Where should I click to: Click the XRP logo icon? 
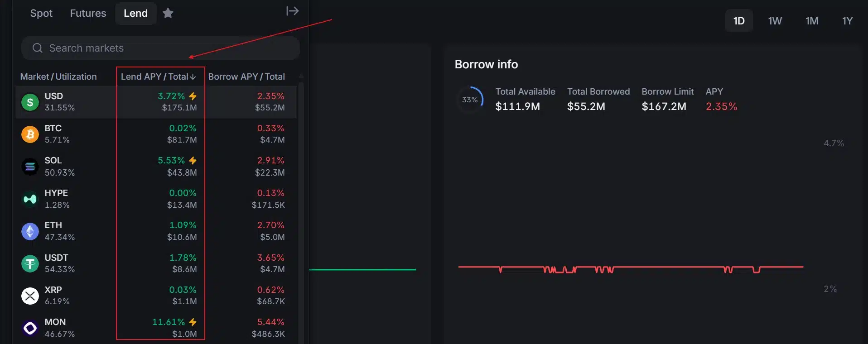pyautogui.click(x=30, y=296)
